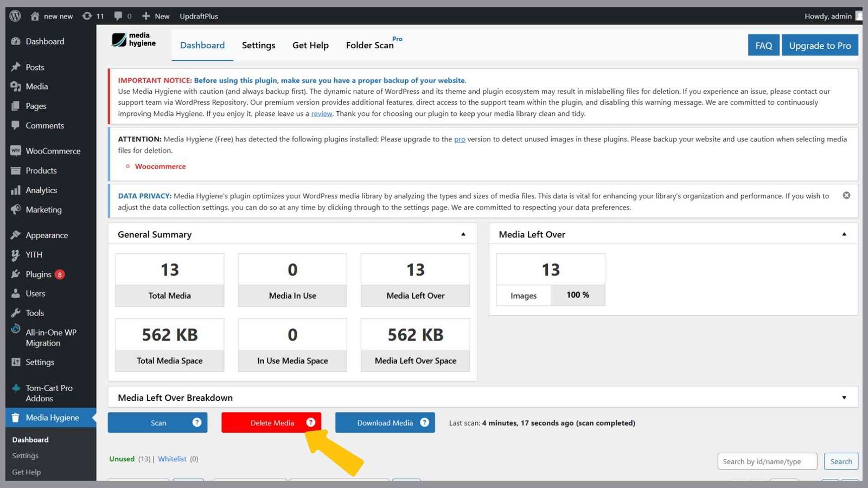Click the Media In Use card
Viewport: 868px width, 488px height.
(292, 280)
